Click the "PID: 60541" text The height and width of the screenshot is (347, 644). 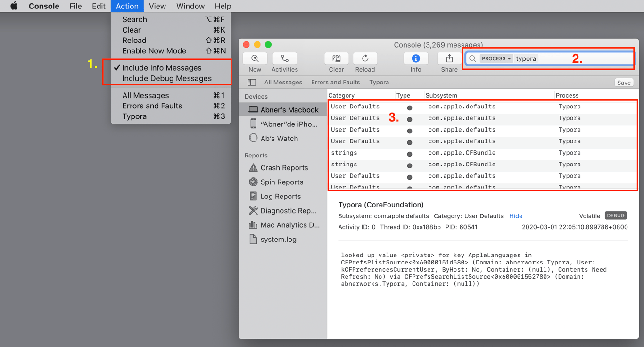[461, 227]
